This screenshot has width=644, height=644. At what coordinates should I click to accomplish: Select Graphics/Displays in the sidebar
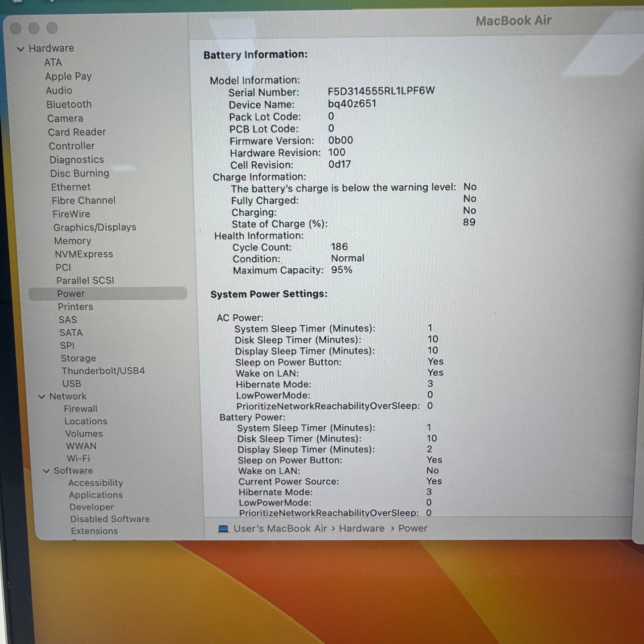tap(95, 227)
